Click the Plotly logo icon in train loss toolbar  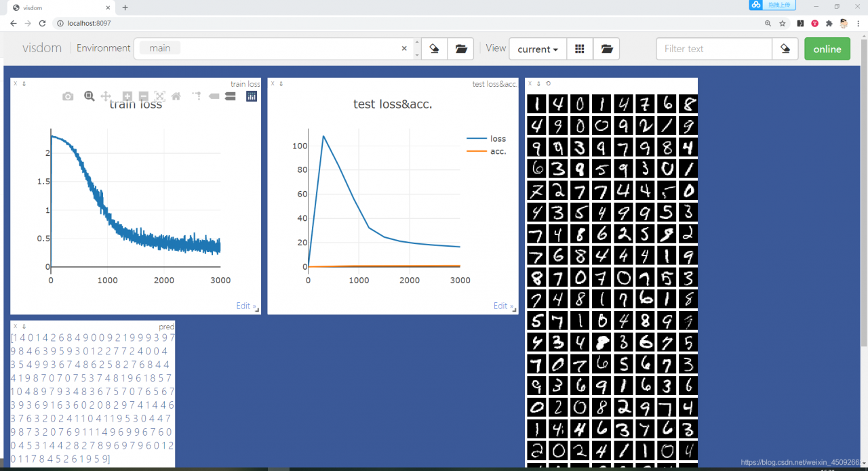point(252,97)
